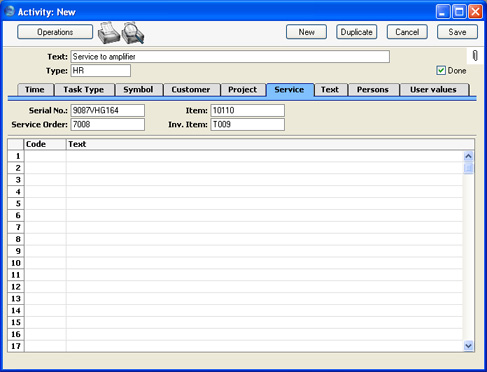Viewport: 487px width, 372px height.
Task: Click the grid scrollbar thumb
Action: pyautogui.click(x=468, y=168)
